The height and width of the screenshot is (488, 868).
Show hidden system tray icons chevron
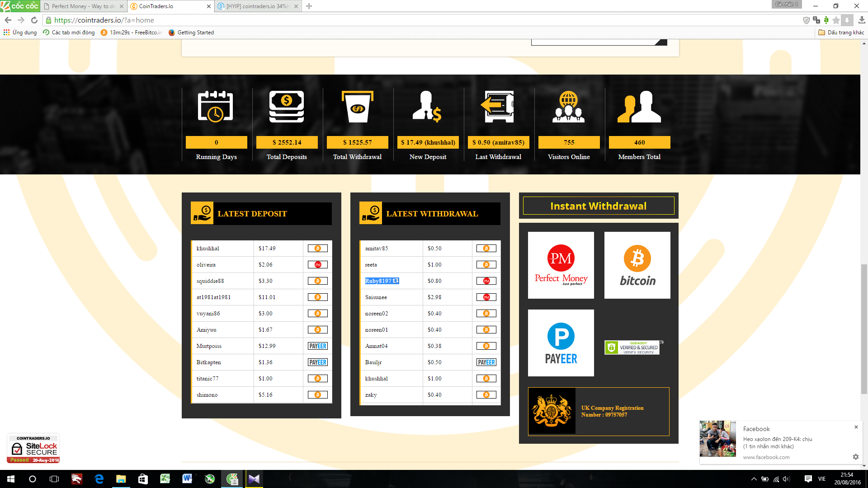(x=754, y=479)
